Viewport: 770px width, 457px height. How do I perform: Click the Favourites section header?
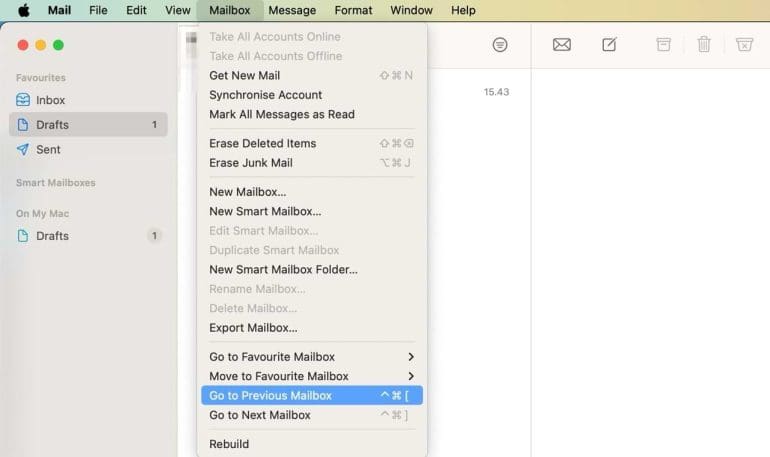click(x=41, y=78)
